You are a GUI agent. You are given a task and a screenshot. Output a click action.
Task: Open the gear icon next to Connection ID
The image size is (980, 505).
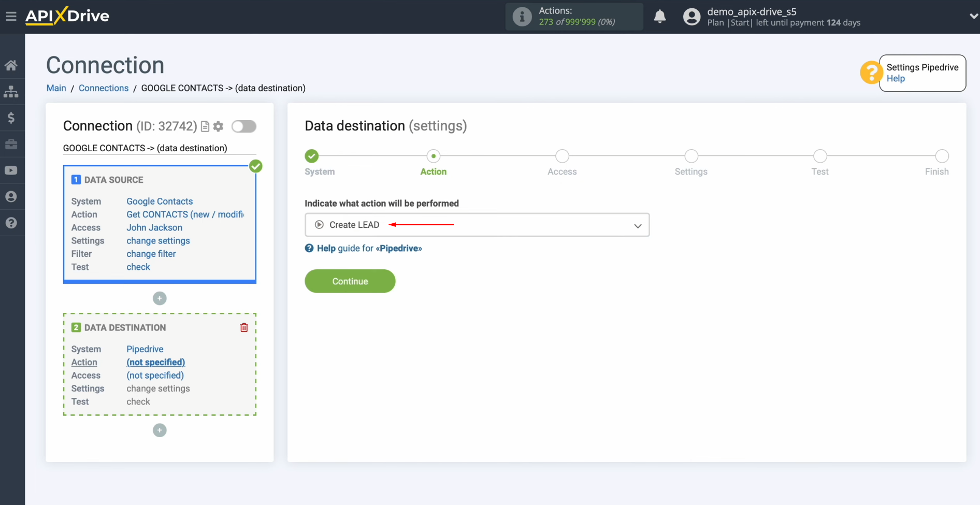[x=218, y=126]
